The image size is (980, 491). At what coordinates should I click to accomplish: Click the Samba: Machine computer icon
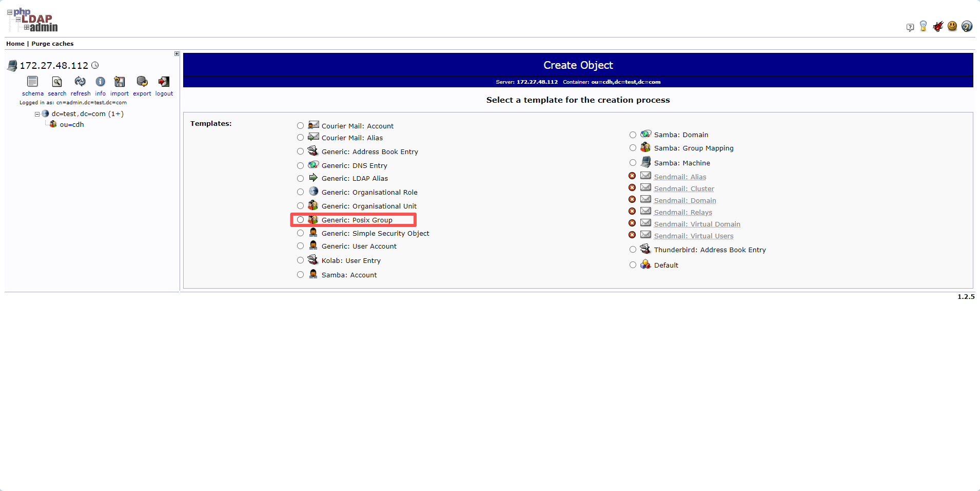tap(645, 162)
